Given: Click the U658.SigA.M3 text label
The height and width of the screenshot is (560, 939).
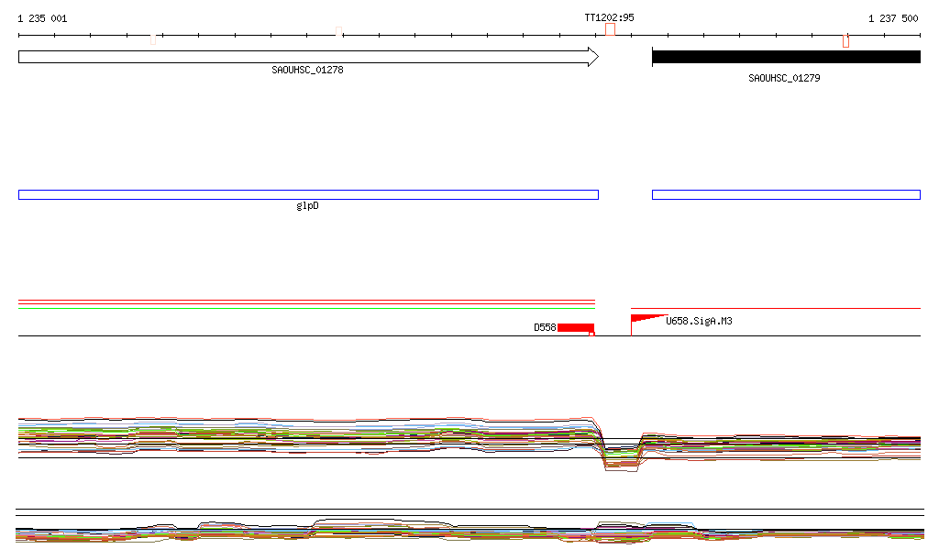Looking at the screenshot, I should click(x=699, y=322).
